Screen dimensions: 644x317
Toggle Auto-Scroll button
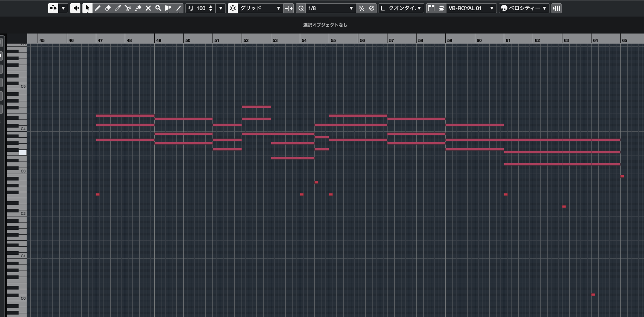coord(53,8)
